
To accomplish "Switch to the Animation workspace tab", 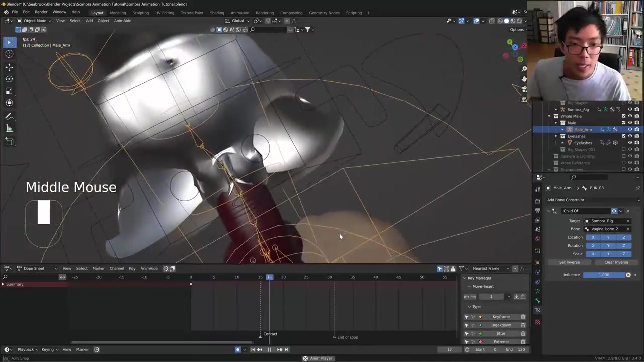I will pyautogui.click(x=239, y=13).
